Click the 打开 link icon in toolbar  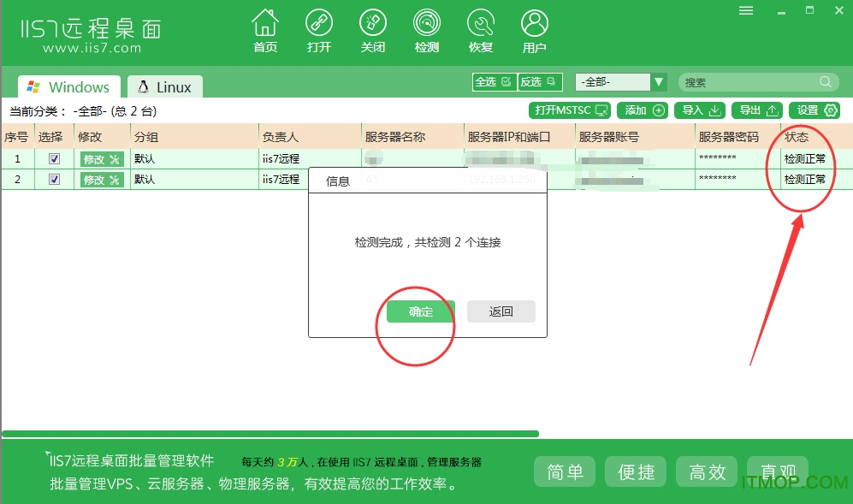(x=318, y=23)
